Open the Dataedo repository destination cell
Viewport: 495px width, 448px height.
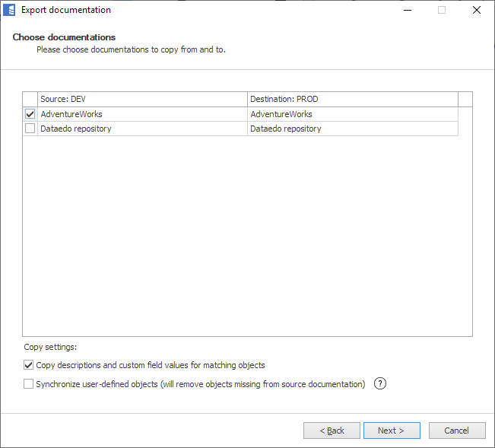[x=352, y=129]
